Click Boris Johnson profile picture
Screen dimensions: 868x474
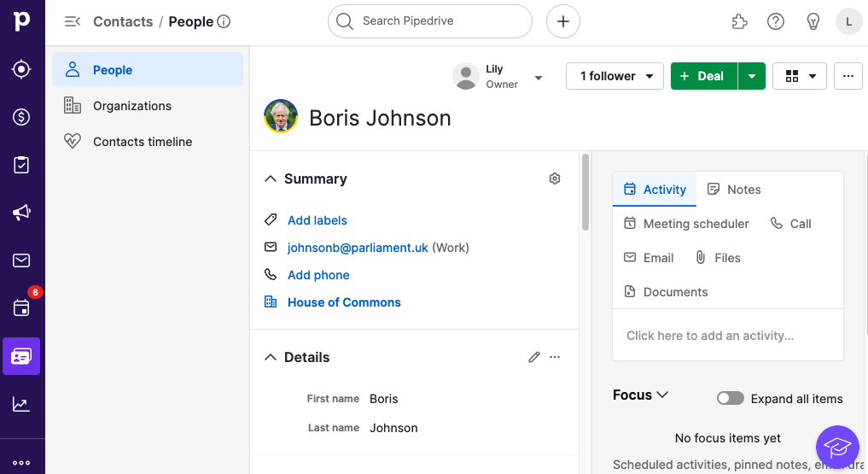[x=281, y=116]
